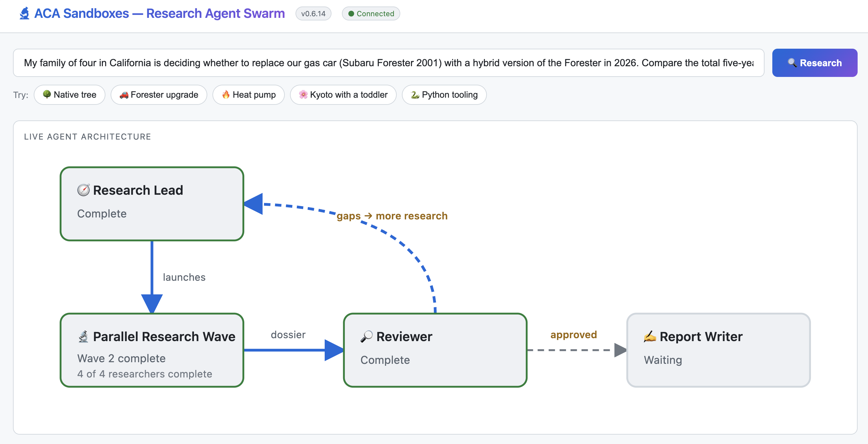Click the LIVE AGENT ARCHITECTURE heading
This screenshot has height=444, width=868.
tap(87, 137)
